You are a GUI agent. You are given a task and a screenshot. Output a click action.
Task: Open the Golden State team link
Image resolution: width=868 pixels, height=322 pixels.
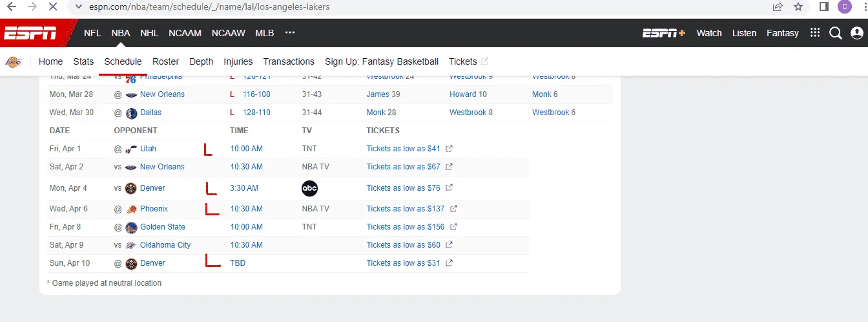[x=163, y=227]
